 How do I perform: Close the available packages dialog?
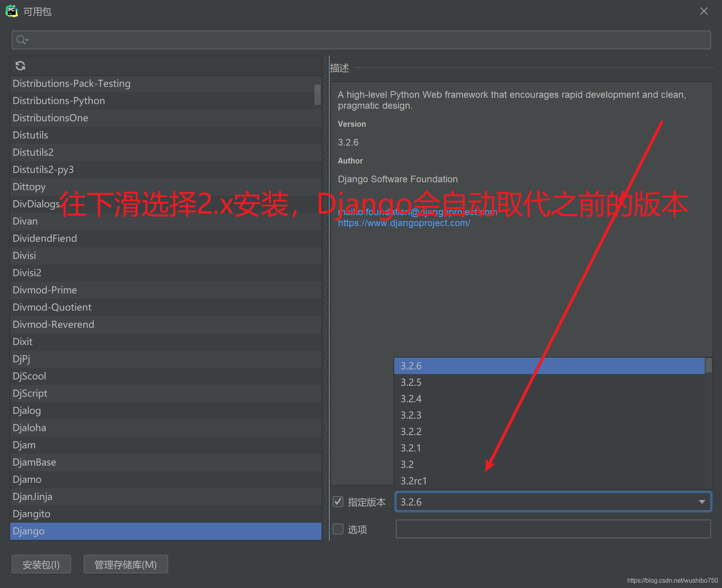point(704,11)
